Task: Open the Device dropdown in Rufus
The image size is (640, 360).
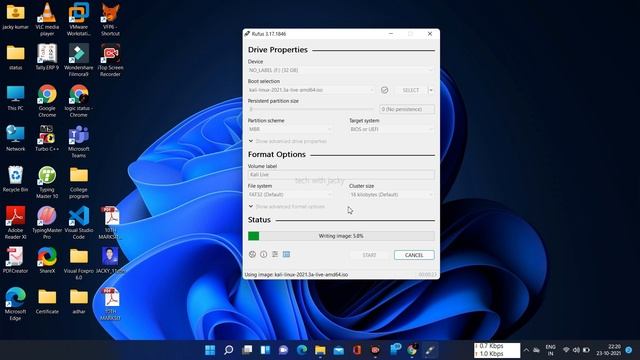Action: click(x=341, y=70)
